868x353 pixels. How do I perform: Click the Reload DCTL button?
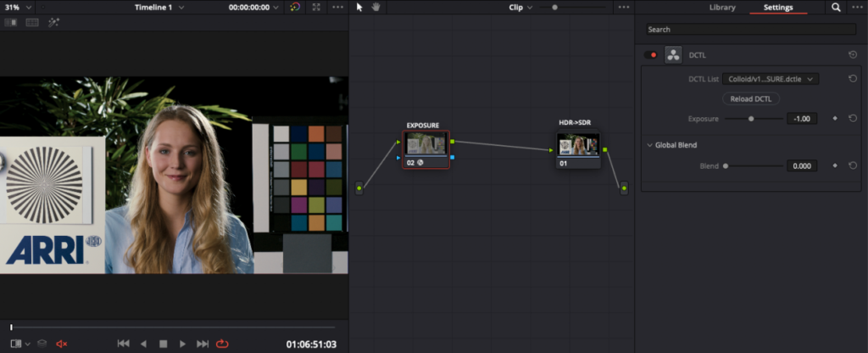751,98
